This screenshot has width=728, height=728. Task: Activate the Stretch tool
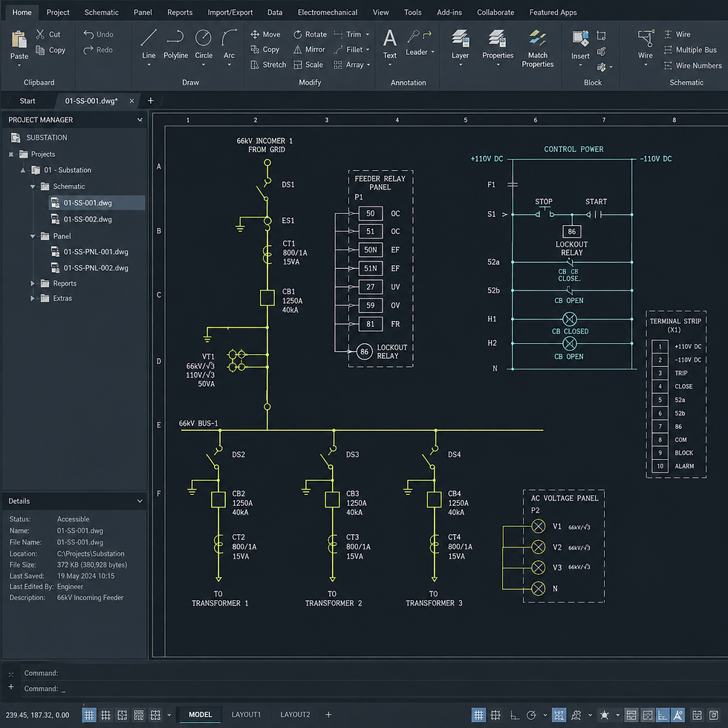point(268,65)
